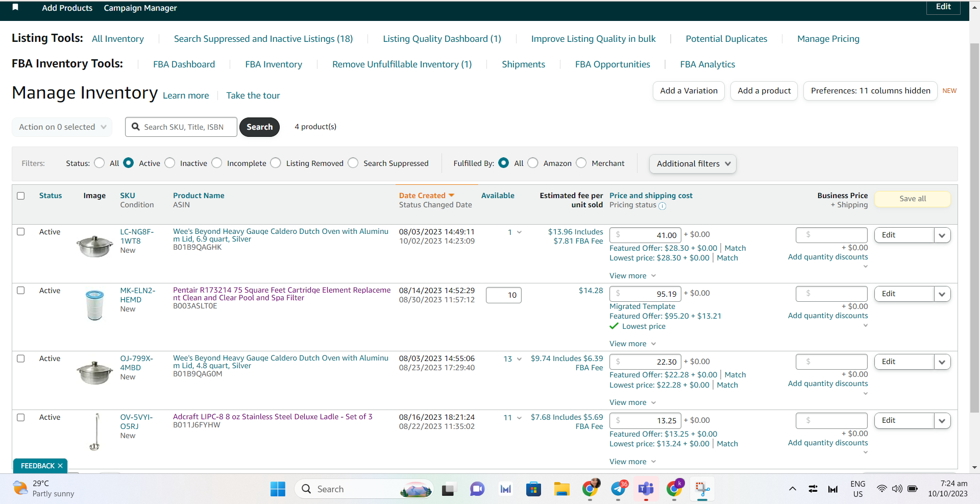980x504 pixels.
Task: Open the Snipping Tool taskbar icon
Action: coord(702,489)
